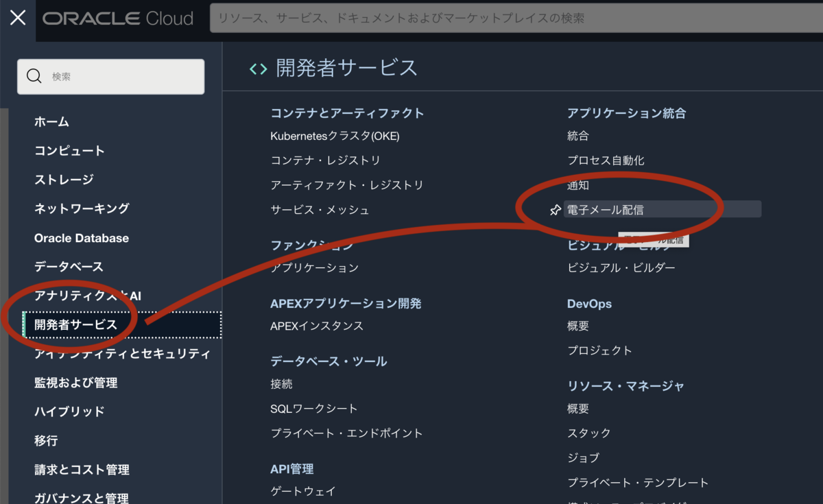Open Kubernetesクラスタ(OKE) link

point(335,136)
